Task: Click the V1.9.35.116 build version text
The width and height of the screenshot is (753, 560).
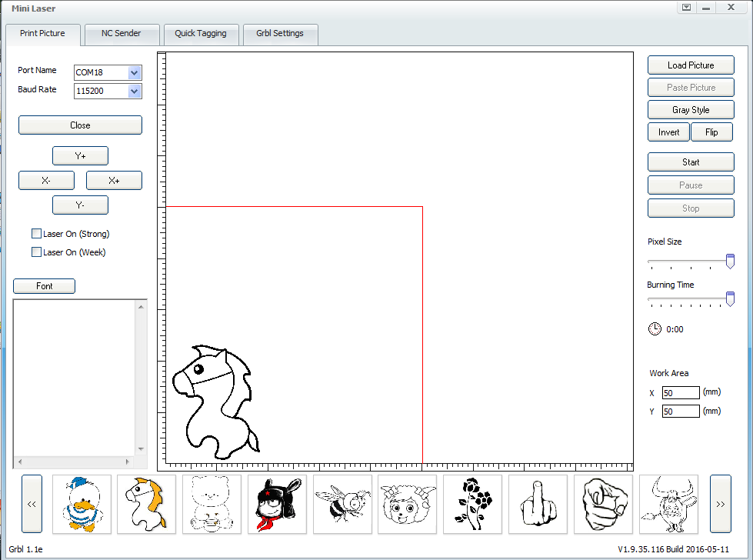Action: point(673,549)
